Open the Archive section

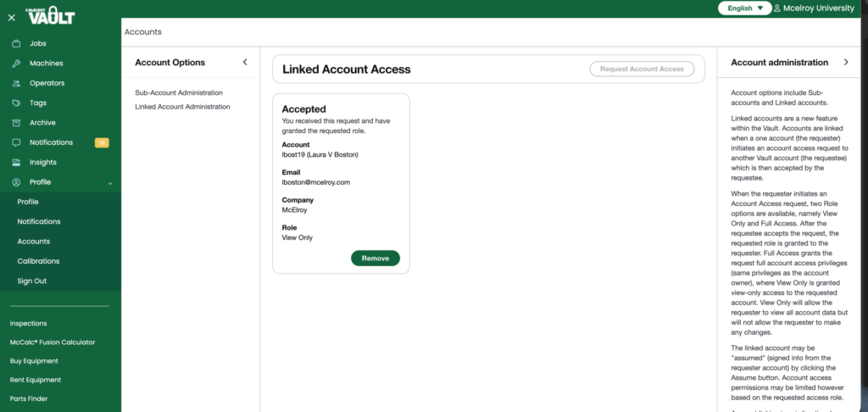coord(42,122)
